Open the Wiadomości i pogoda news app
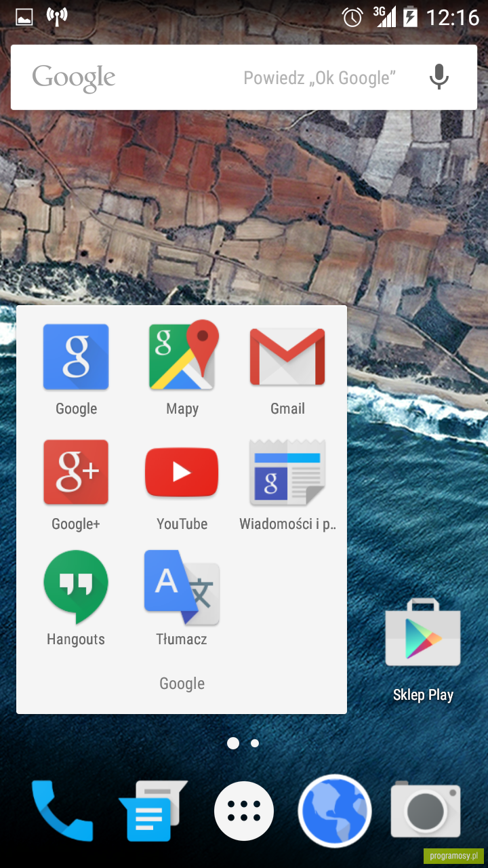The height and width of the screenshot is (868, 488). tap(287, 473)
